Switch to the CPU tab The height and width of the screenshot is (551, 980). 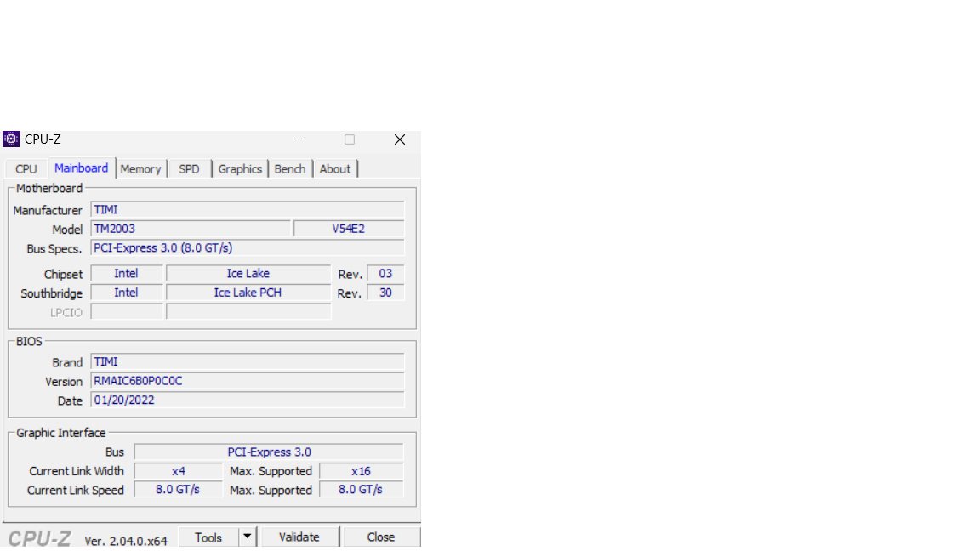pyautogui.click(x=26, y=168)
